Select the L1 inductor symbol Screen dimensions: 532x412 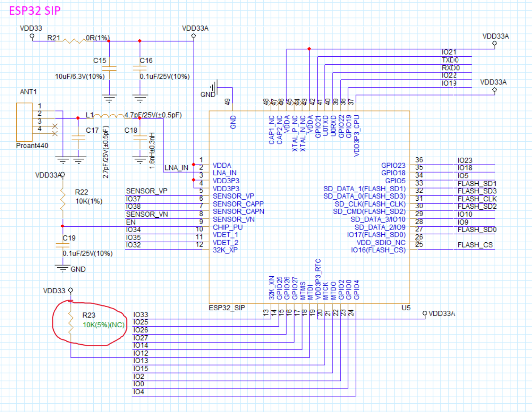coord(109,116)
